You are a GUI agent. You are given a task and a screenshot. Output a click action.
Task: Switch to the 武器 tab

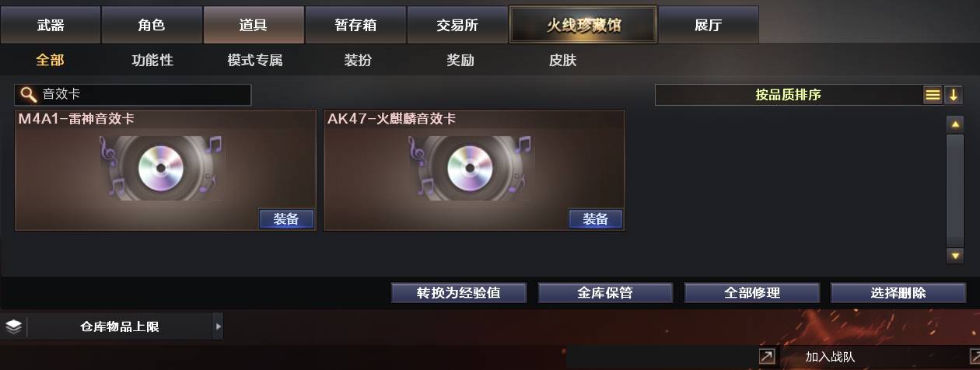click(x=51, y=25)
